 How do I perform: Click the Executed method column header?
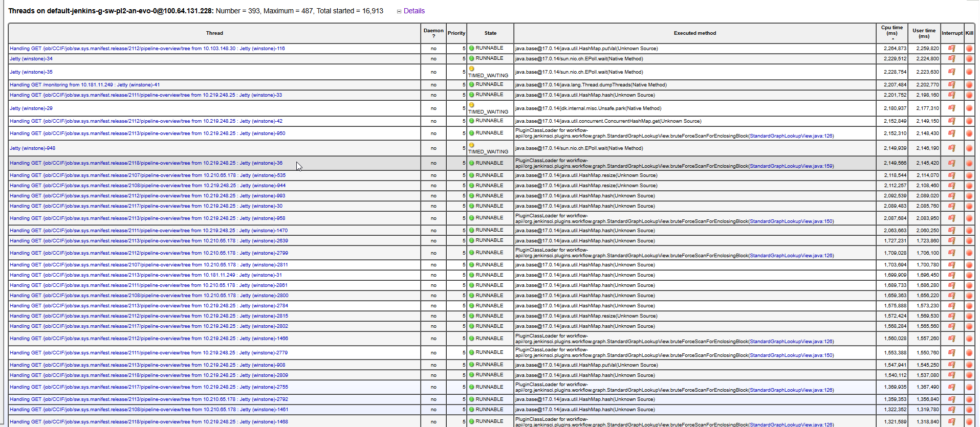click(694, 33)
